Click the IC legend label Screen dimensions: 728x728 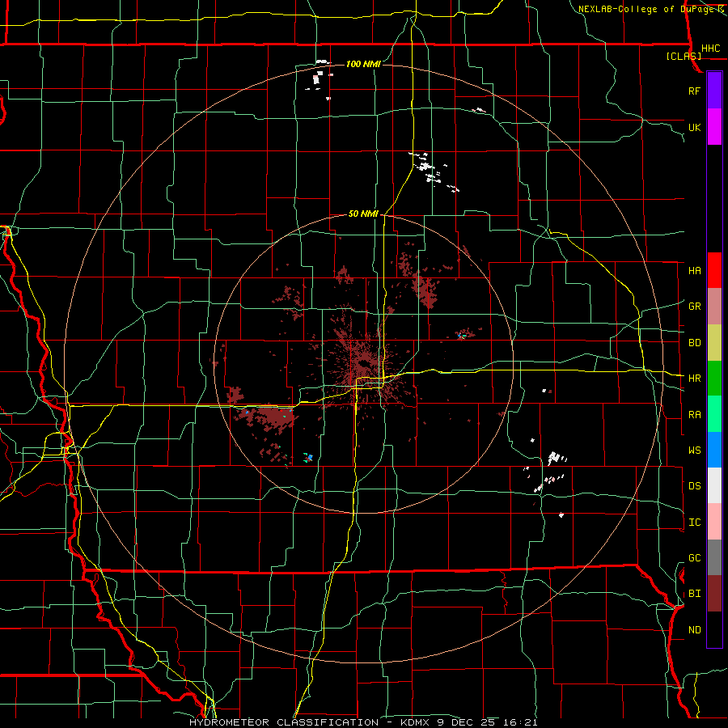coord(695,523)
